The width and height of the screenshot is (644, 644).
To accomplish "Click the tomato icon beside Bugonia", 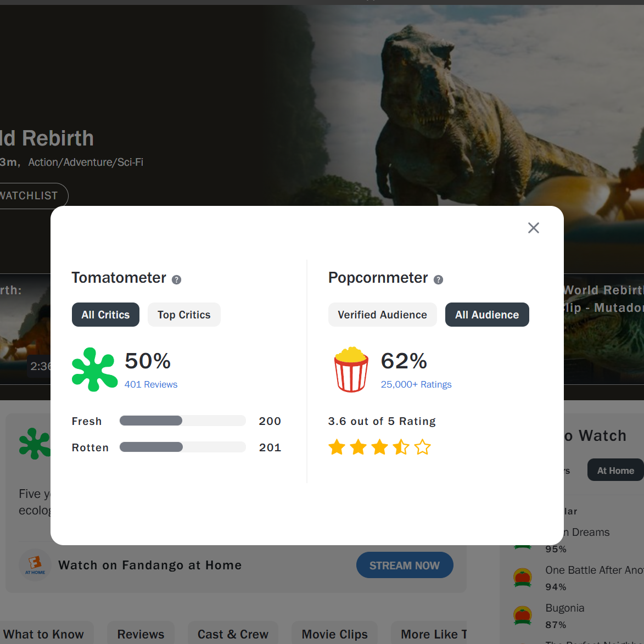I will (x=523, y=615).
